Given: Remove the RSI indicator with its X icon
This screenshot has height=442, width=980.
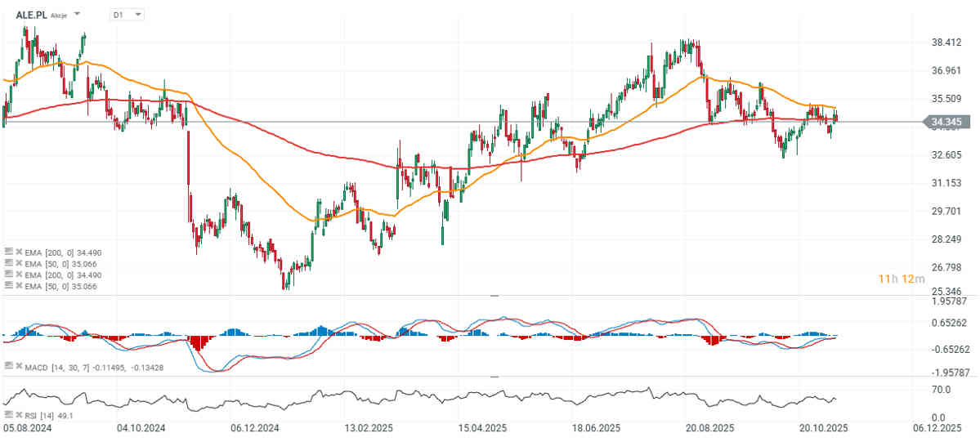Looking at the screenshot, I should pos(18,415).
